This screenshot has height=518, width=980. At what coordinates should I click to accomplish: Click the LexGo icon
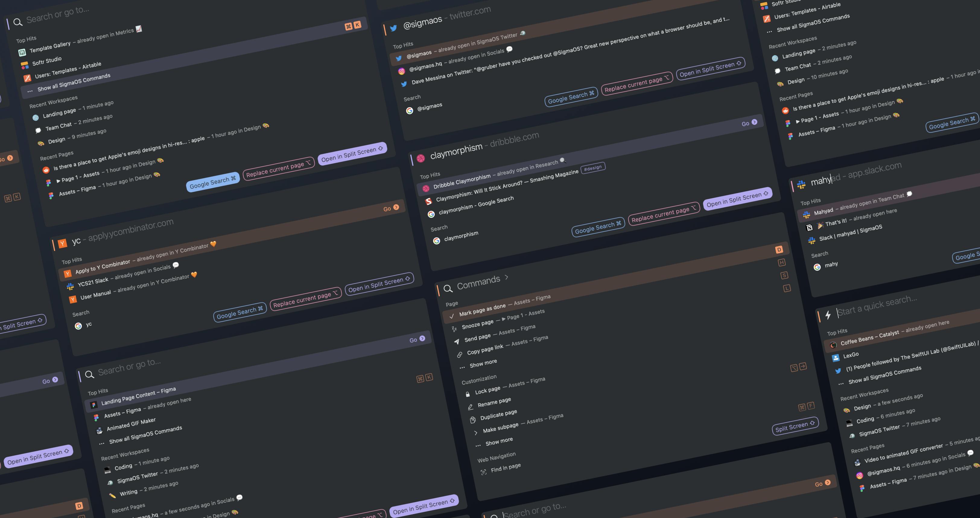click(836, 358)
